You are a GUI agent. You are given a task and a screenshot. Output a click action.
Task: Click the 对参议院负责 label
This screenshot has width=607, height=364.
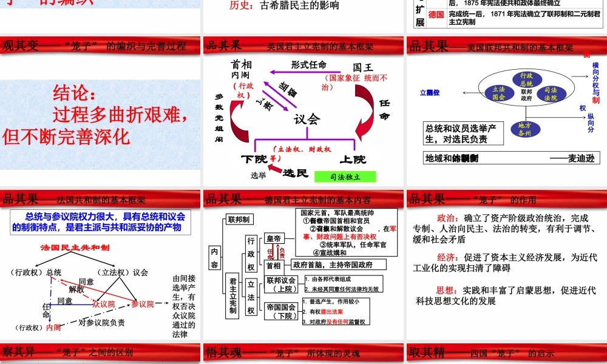click(x=102, y=322)
